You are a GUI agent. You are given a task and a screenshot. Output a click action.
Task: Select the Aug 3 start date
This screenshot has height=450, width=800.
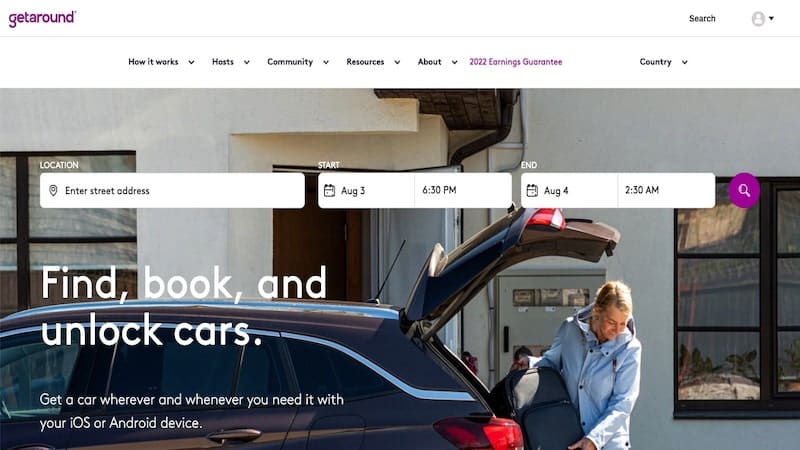point(366,190)
